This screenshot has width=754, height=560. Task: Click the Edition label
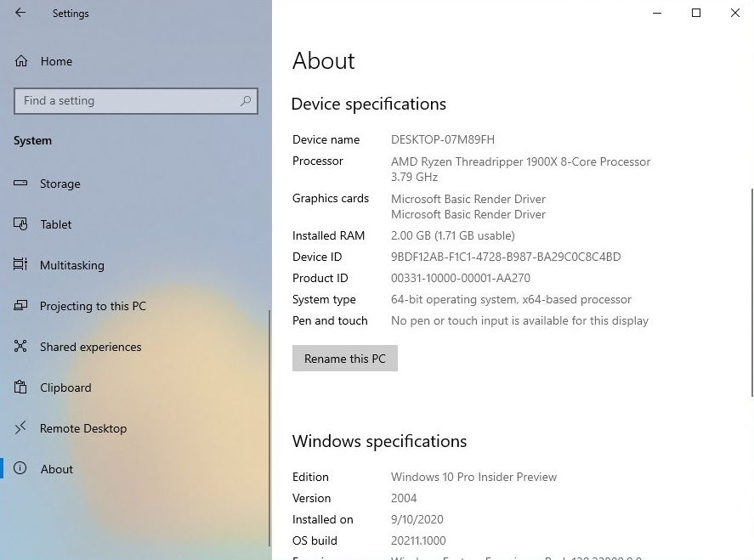[310, 477]
